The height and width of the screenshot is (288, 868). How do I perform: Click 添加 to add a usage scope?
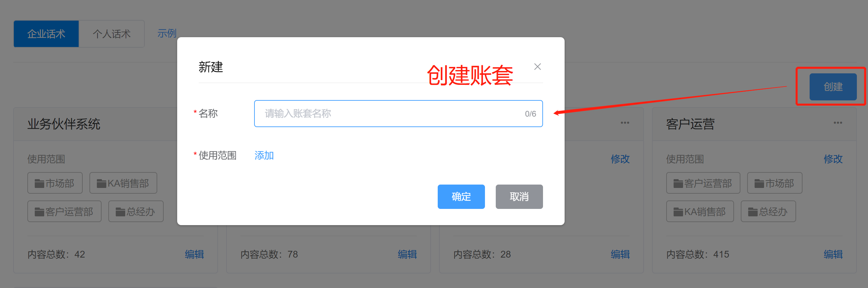point(264,155)
